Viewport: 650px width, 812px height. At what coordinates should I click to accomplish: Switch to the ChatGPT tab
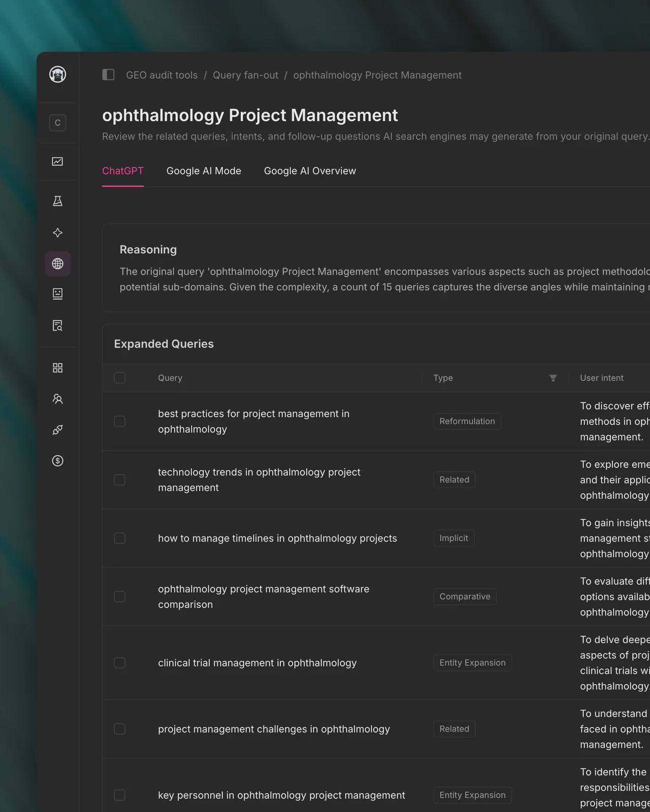tap(123, 171)
